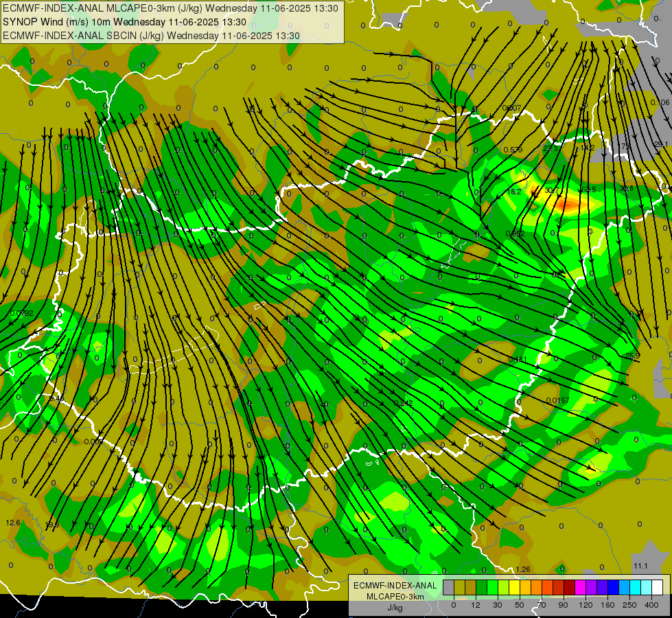The image size is (672, 618).
Task: Click the 'SBCIN (J/kg)' header line
Action: click(x=151, y=36)
